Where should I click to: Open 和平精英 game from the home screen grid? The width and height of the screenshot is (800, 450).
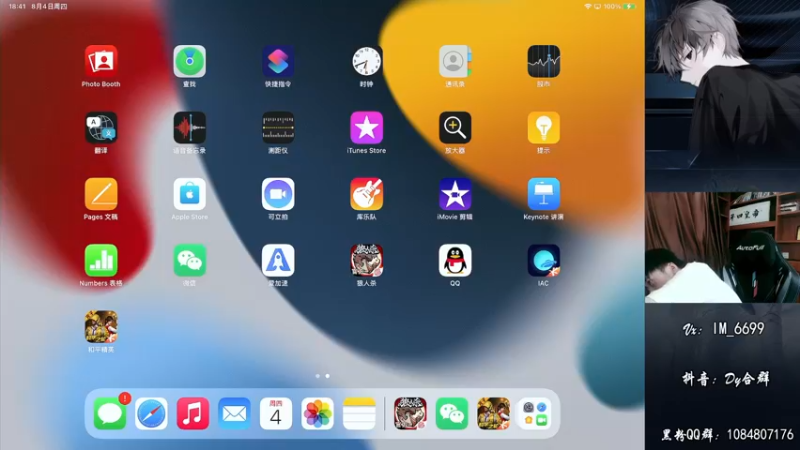coord(101,327)
